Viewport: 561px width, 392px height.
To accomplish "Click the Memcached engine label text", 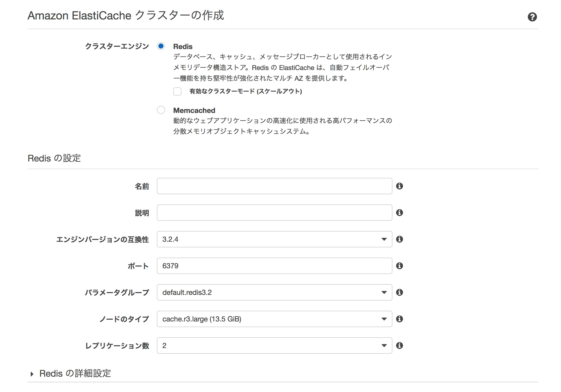I will 194,110.
